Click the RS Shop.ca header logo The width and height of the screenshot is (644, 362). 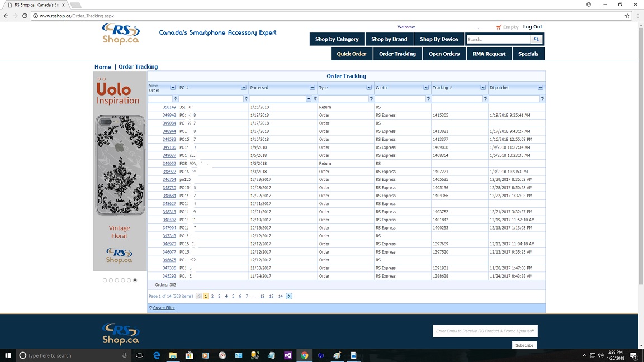coord(121,34)
